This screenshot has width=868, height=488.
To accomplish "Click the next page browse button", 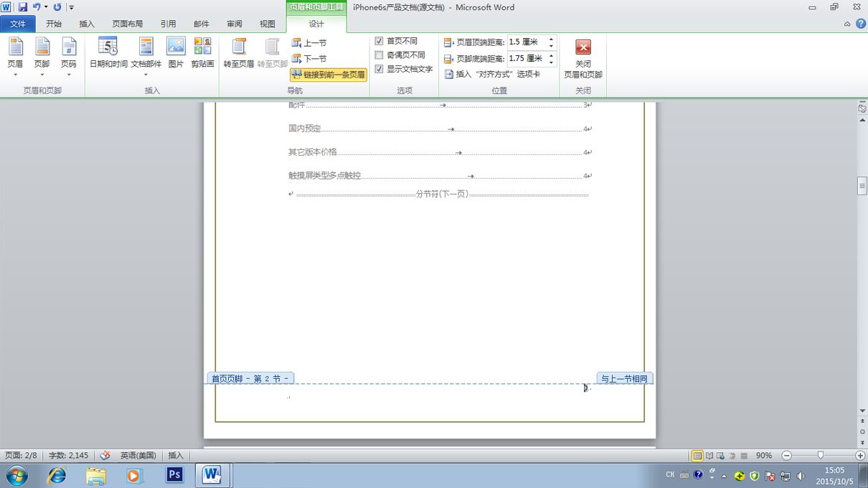I will 862,442.
